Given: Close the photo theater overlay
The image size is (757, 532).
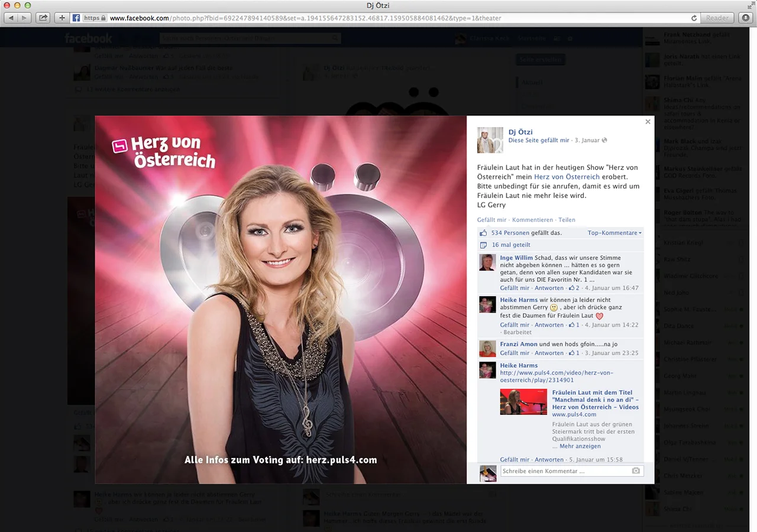Looking at the screenshot, I should (x=648, y=122).
